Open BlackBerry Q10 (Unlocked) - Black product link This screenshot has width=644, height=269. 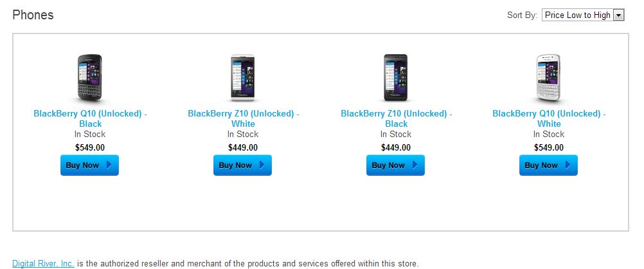pyautogui.click(x=90, y=118)
